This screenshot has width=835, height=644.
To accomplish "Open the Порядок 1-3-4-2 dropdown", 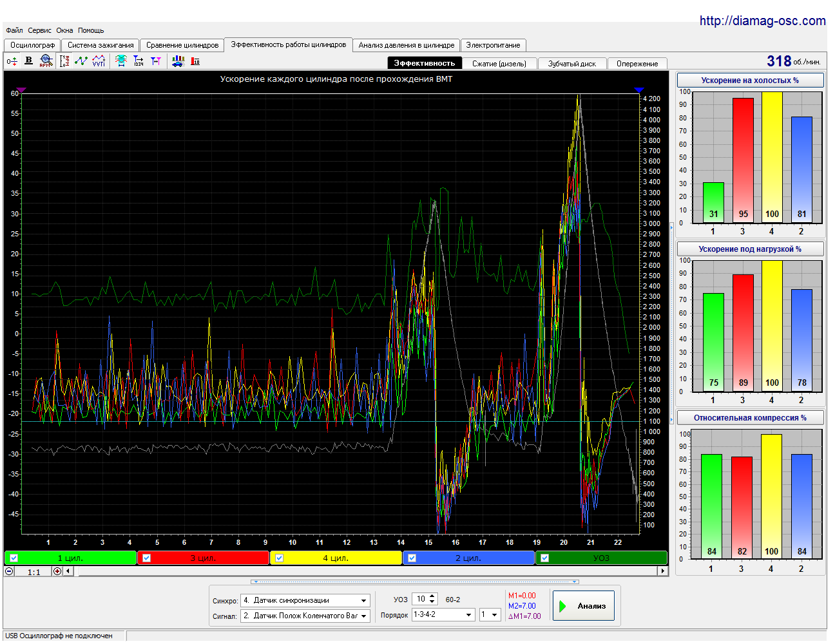I will (469, 615).
